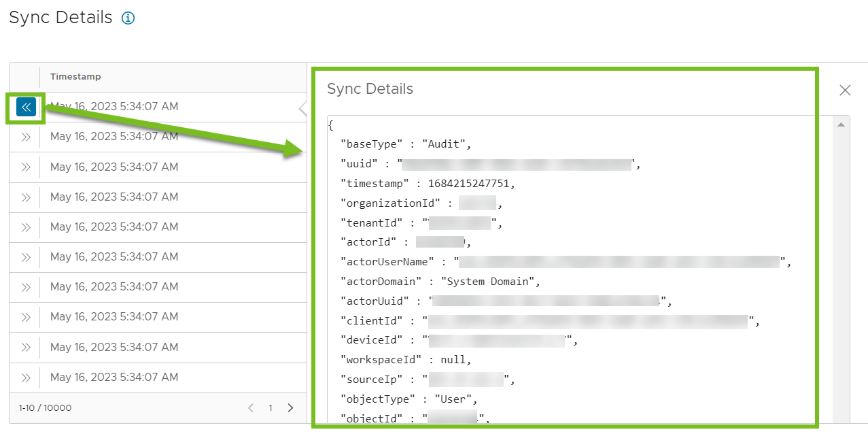Click the JSON scrollbar up arrow
This screenshot has height=434, width=868.
[840, 124]
